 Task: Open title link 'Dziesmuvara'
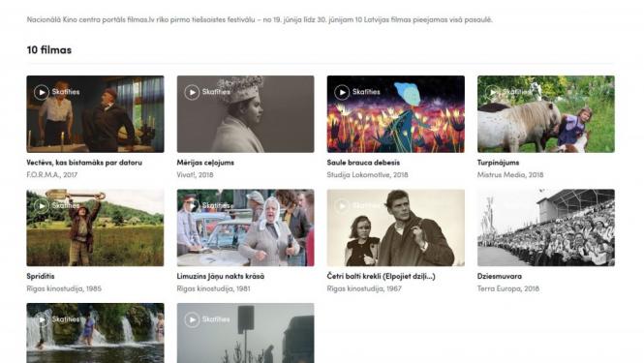(x=500, y=276)
